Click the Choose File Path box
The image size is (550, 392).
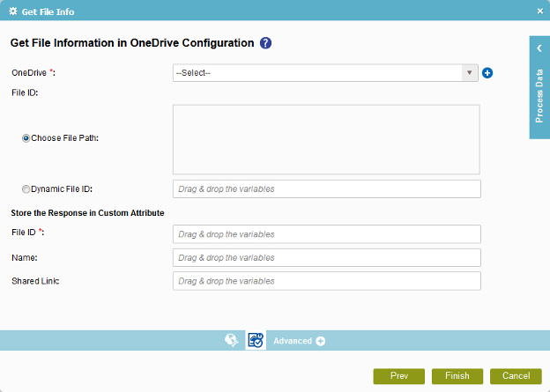326,139
